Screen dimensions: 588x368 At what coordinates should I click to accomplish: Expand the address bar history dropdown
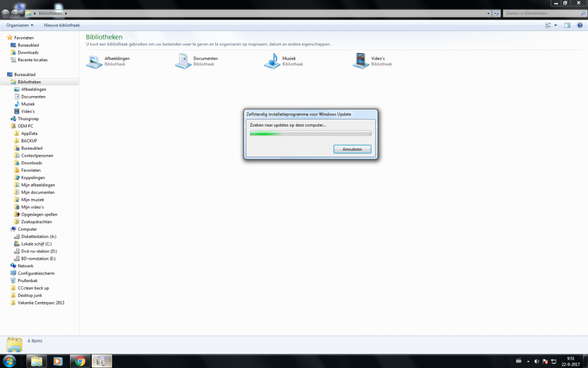click(488, 14)
